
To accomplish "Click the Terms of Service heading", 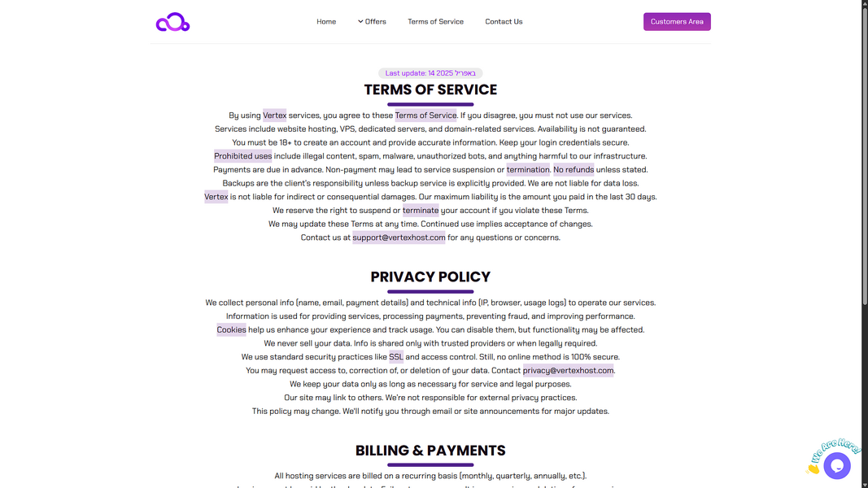I will coord(430,89).
